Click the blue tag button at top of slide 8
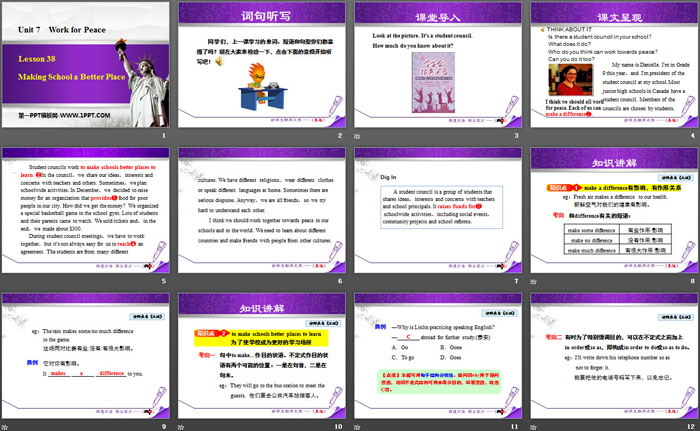 [675, 178]
